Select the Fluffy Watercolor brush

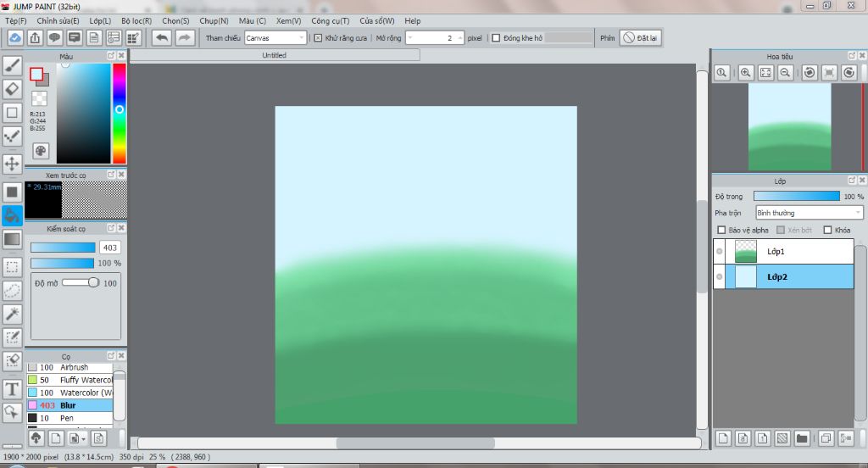[70, 380]
